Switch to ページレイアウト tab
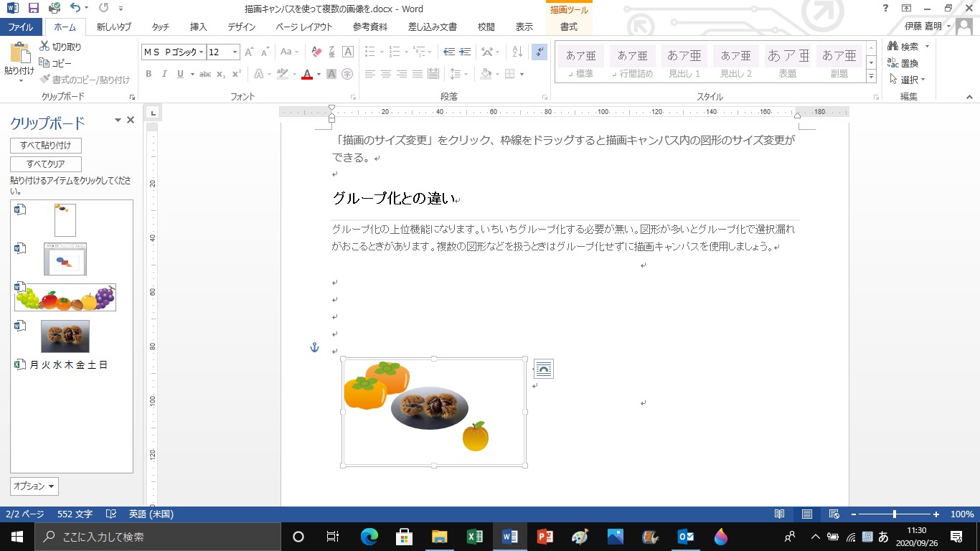 (x=304, y=27)
